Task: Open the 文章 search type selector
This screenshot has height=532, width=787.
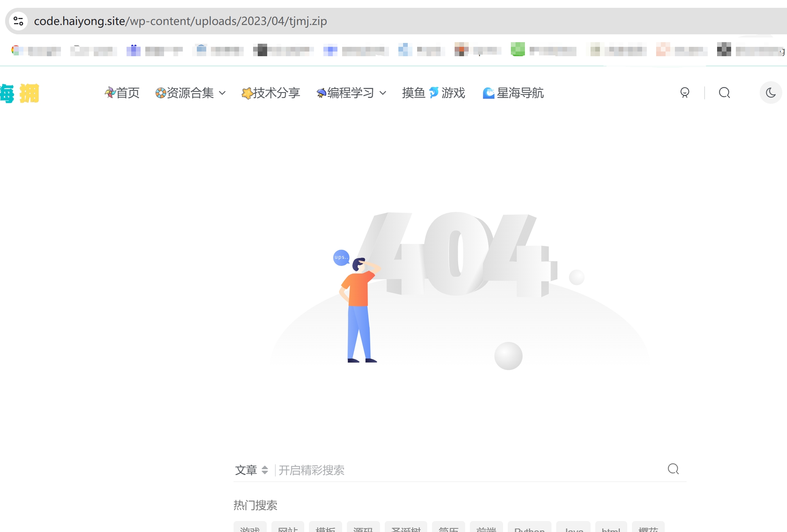Action: pos(252,470)
